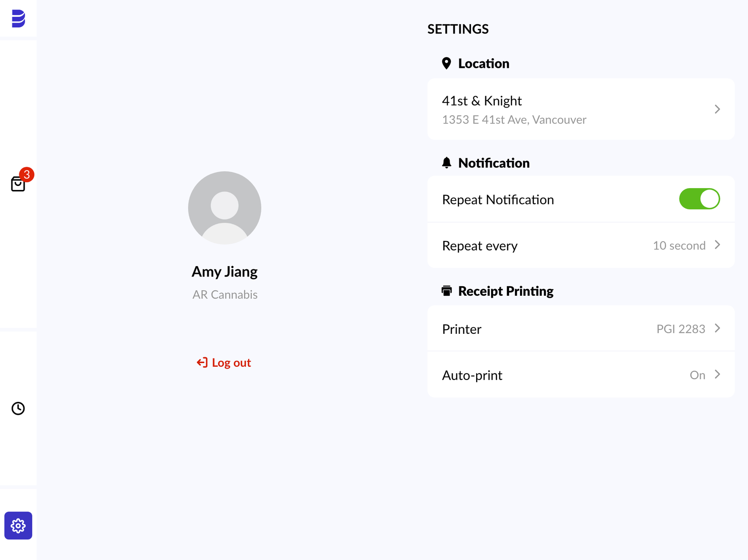Screen dimensions: 748x560
Task: Select the 1353 E 41st Ave address
Action: 514,120
